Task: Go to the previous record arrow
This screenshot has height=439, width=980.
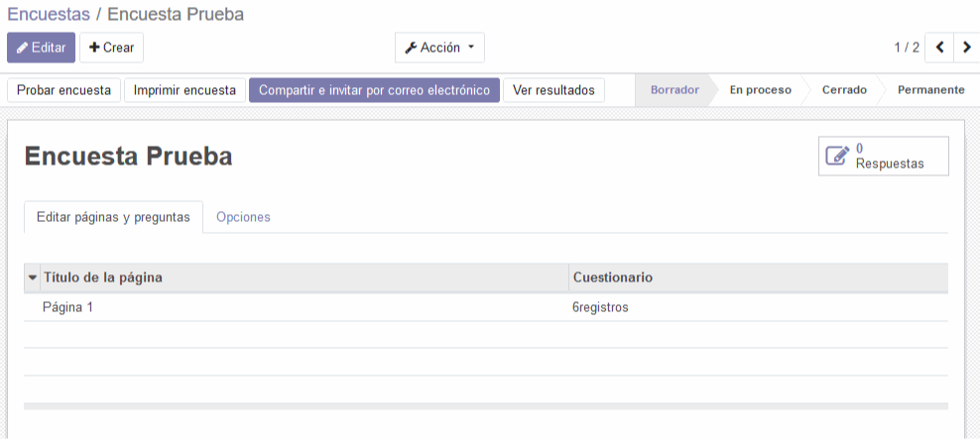Action: tap(939, 48)
